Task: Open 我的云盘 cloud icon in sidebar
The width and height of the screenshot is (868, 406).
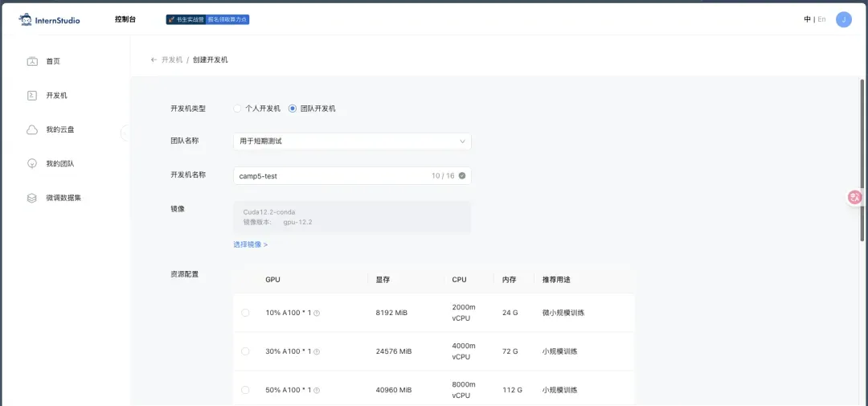Action: coord(32,130)
